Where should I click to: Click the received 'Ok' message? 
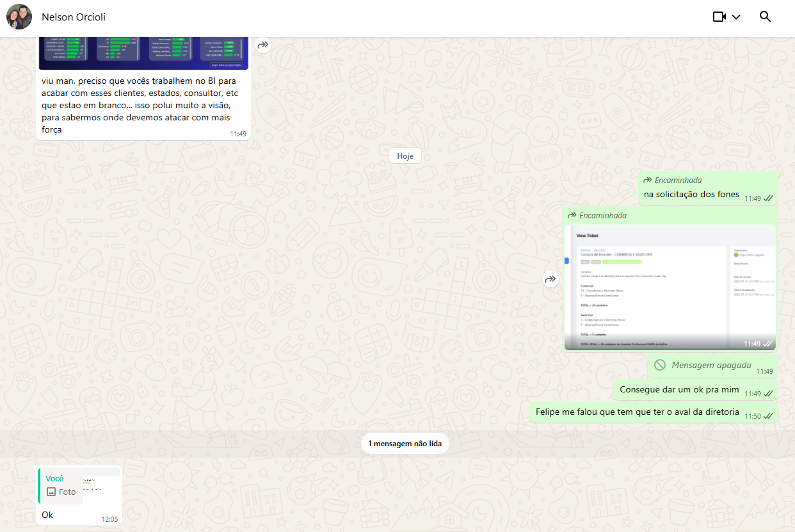click(48, 515)
